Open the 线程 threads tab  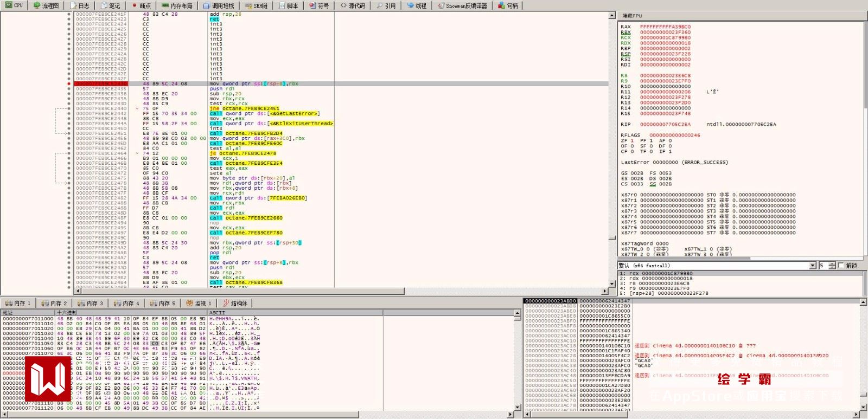tap(417, 5)
